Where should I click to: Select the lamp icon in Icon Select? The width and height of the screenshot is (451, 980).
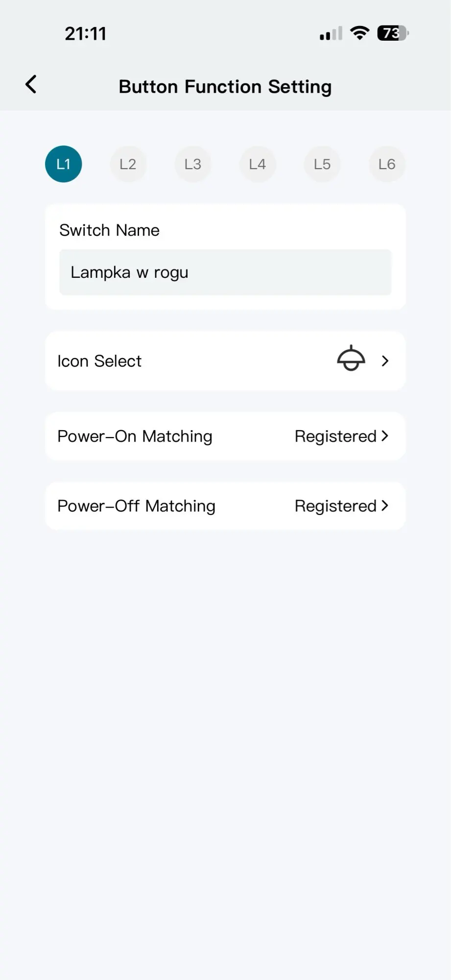click(x=351, y=359)
